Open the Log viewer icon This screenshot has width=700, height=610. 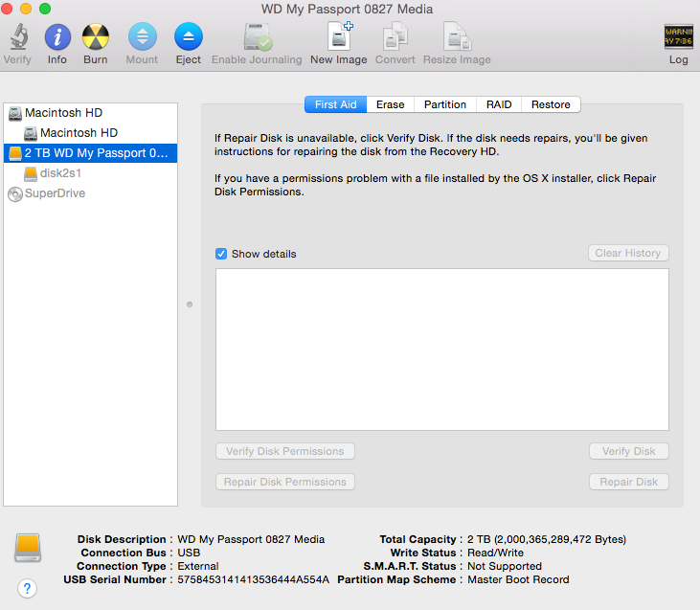pos(678,38)
